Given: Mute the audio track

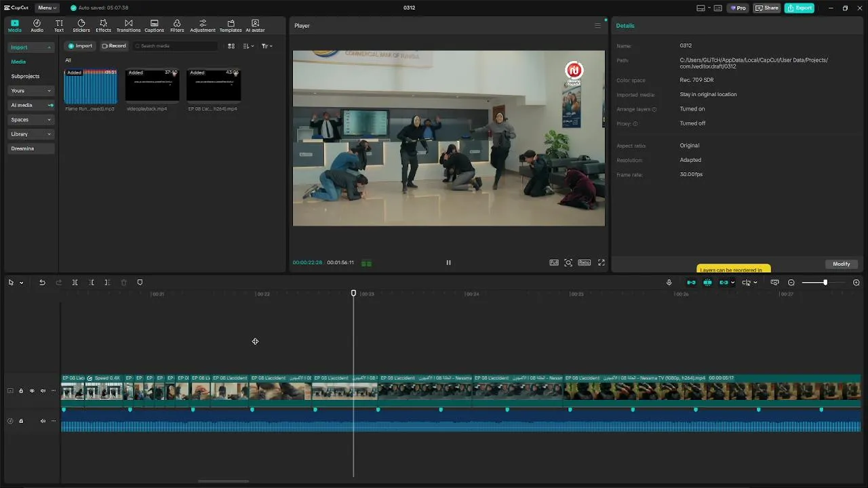Looking at the screenshot, I should [43, 421].
